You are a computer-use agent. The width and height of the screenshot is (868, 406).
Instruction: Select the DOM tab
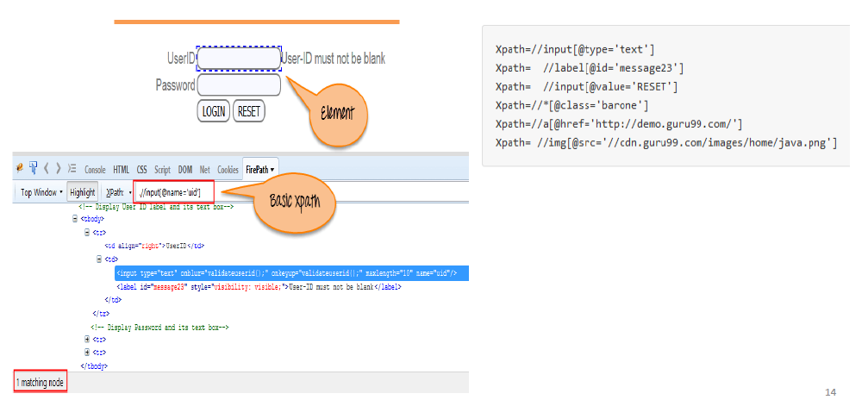185,170
